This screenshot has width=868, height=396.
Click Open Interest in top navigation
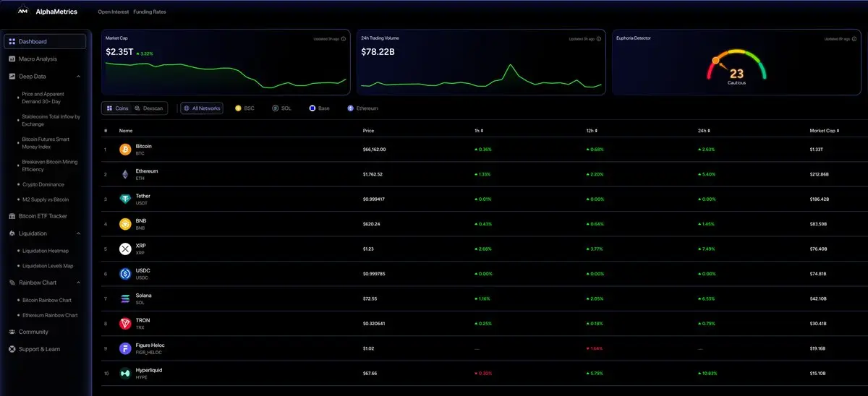click(x=114, y=12)
